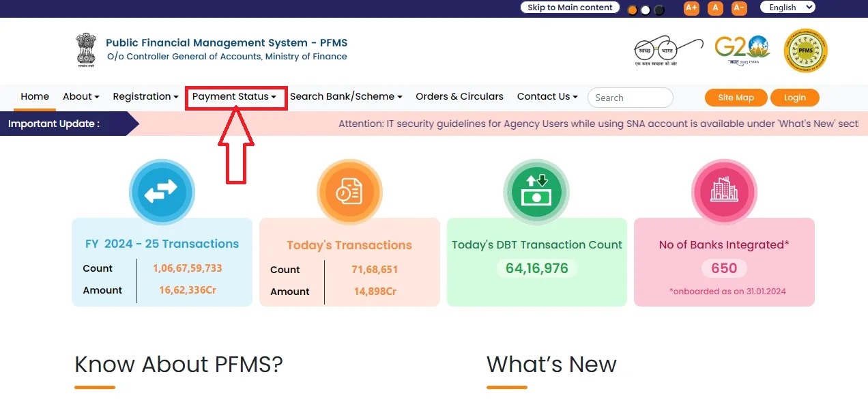Click the India national emblem logo
The height and width of the screenshot is (411, 868).
click(86, 50)
